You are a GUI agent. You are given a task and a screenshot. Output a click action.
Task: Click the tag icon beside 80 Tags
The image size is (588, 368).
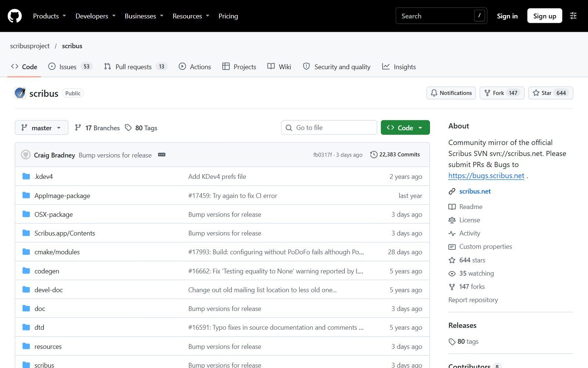coord(128,128)
